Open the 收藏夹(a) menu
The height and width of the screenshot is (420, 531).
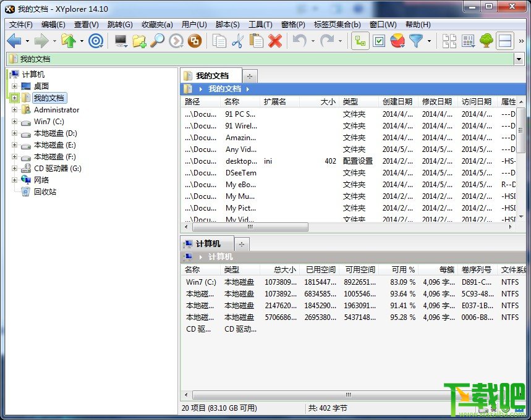[157, 25]
